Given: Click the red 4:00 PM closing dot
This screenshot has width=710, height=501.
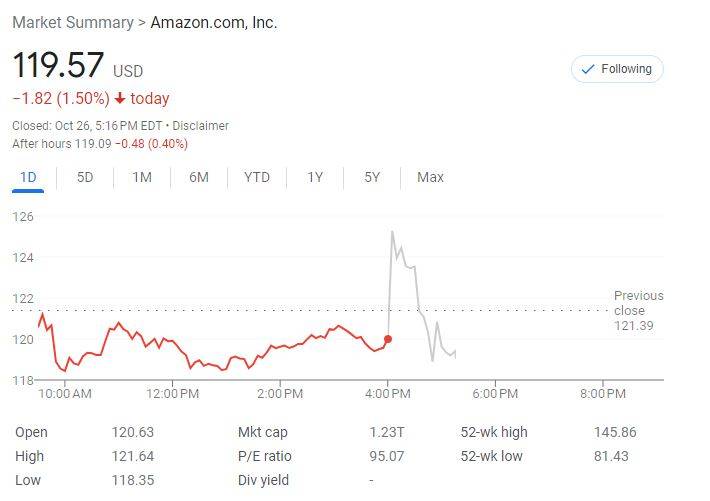Looking at the screenshot, I should click(388, 339).
